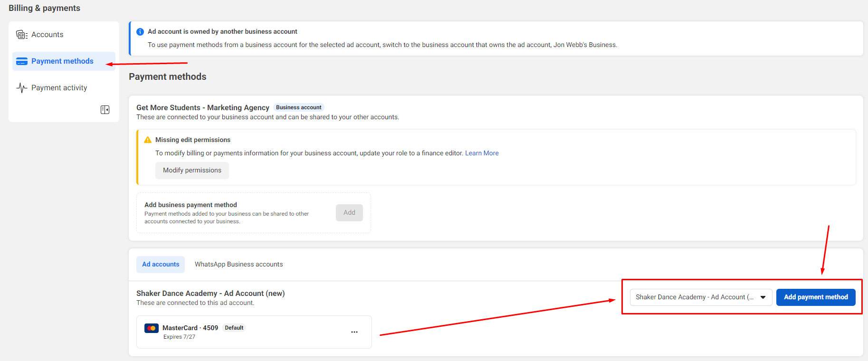Click the Modify permissions button

point(192,171)
